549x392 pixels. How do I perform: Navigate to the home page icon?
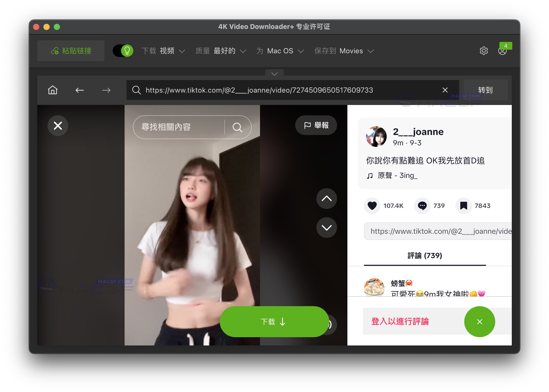pyautogui.click(x=52, y=90)
